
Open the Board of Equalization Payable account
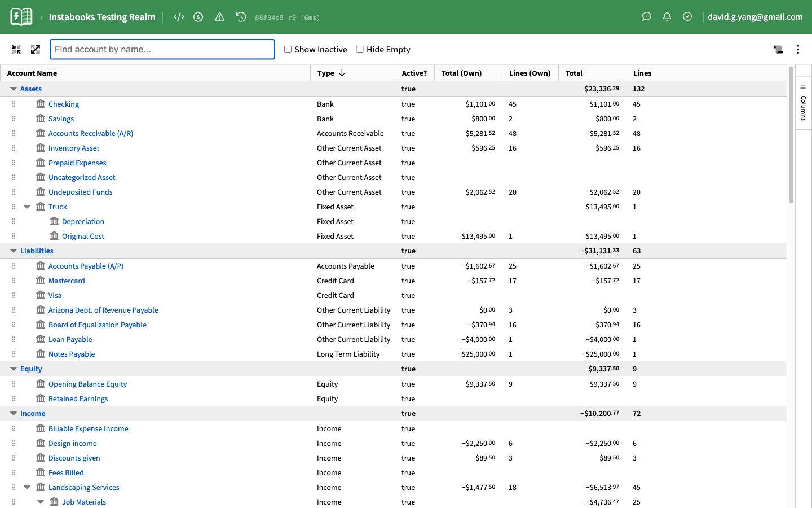pyautogui.click(x=98, y=325)
